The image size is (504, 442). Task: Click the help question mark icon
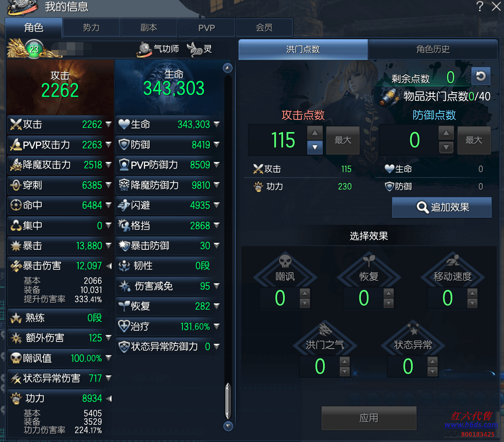tap(480, 6)
